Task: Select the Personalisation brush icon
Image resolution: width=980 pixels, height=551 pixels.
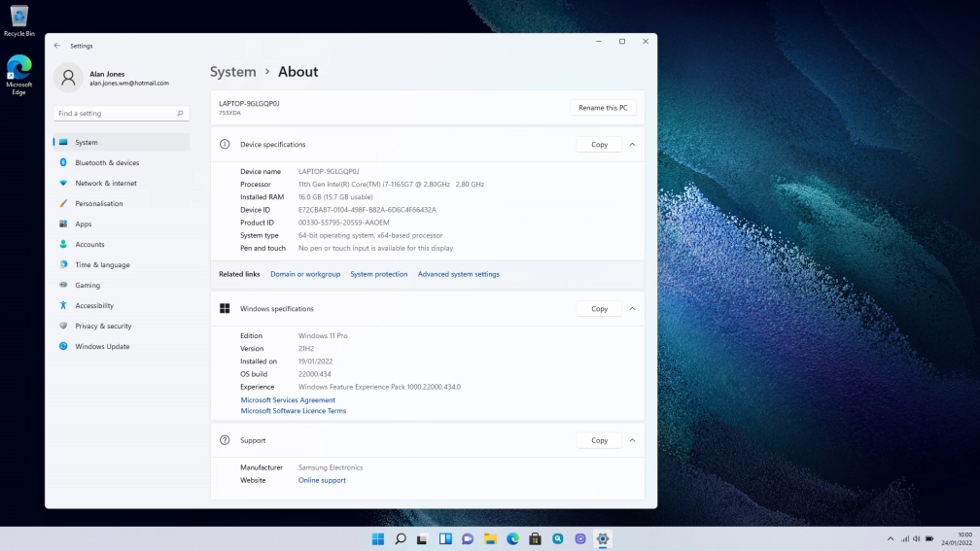Action: pos(63,204)
